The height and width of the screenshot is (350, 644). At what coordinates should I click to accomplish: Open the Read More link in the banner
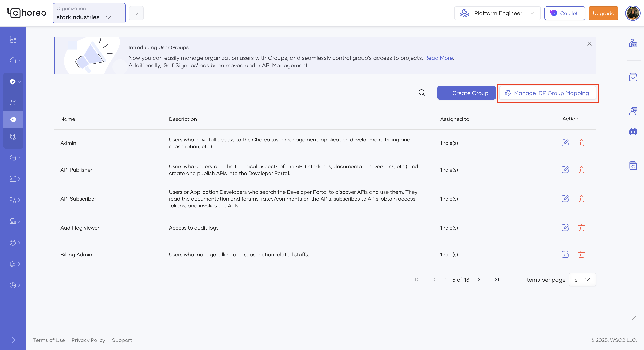pyautogui.click(x=438, y=58)
